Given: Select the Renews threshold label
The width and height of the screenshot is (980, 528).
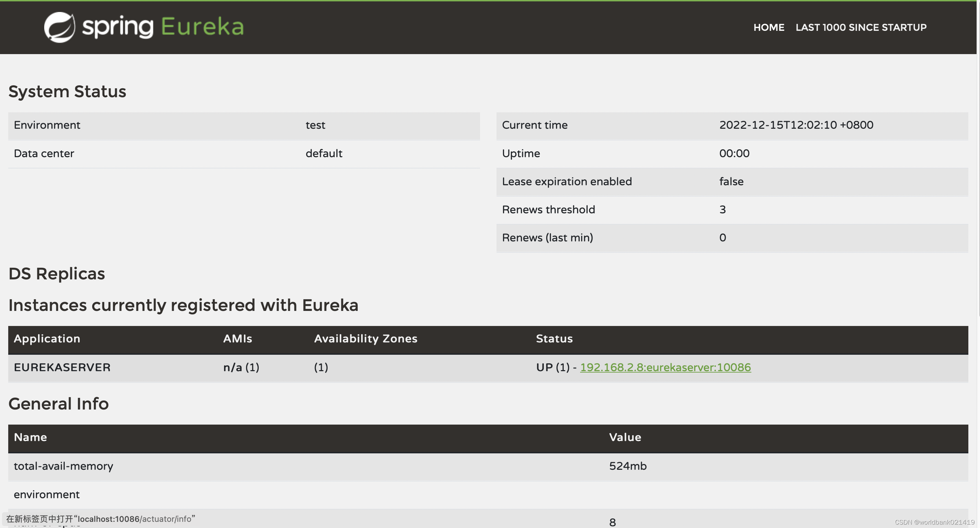Looking at the screenshot, I should point(548,210).
